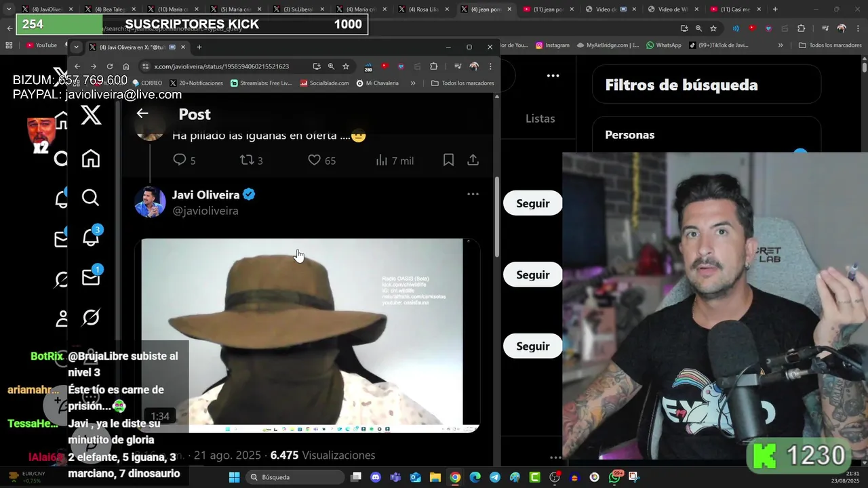Open new tab in front browser window

pyautogui.click(x=199, y=47)
